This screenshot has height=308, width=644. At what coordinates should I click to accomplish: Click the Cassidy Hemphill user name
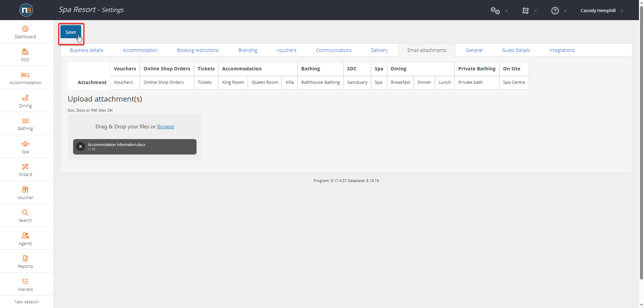coord(598,10)
